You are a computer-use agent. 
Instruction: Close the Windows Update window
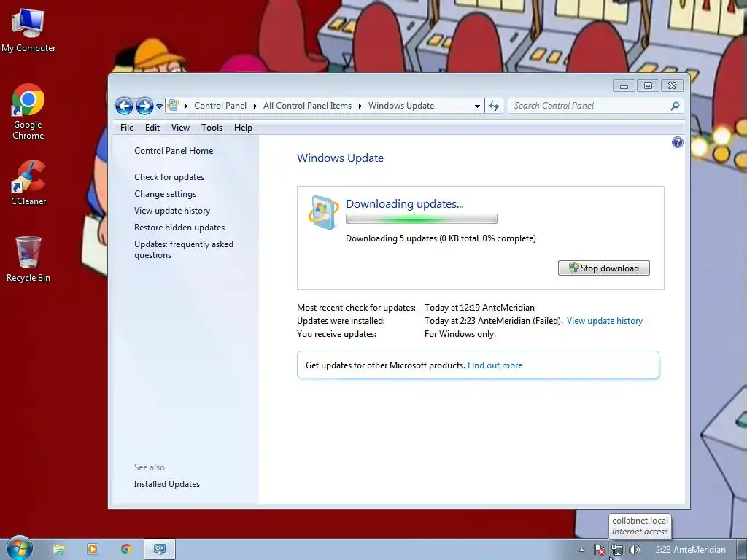(x=672, y=86)
